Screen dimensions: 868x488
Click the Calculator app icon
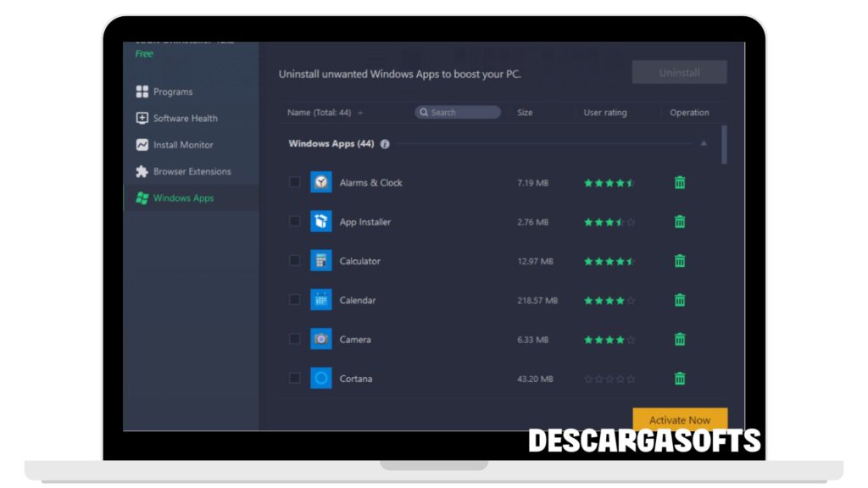click(321, 261)
